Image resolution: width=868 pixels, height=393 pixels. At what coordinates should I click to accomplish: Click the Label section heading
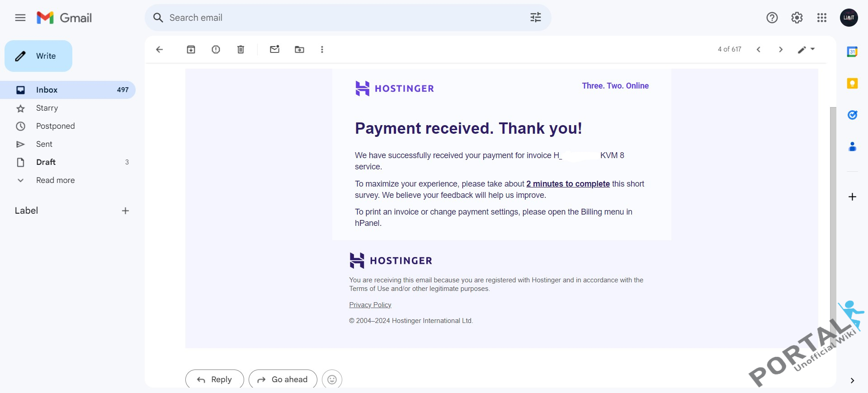click(x=27, y=211)
